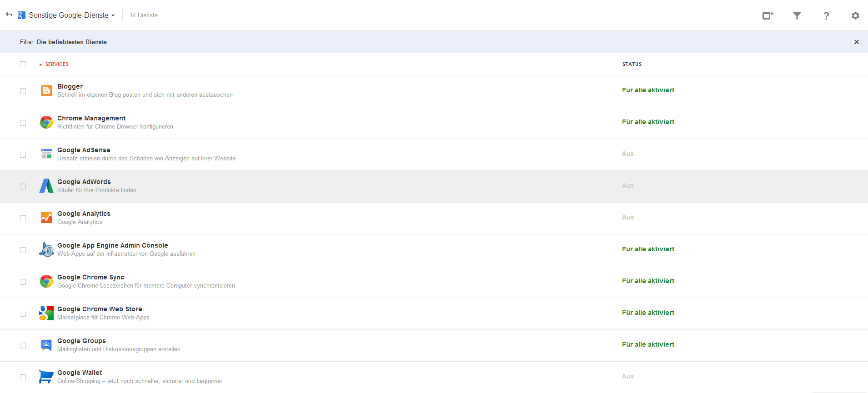Image resolution: width=868 pixels, height=393 pixels.
Task: Dismiss the beliebtesten Dienste filter
Action: pyautogui.click(x=857, y=42)
